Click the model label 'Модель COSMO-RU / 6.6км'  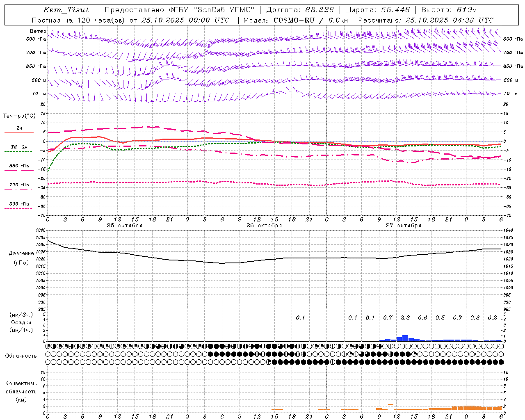coord(296,20)
